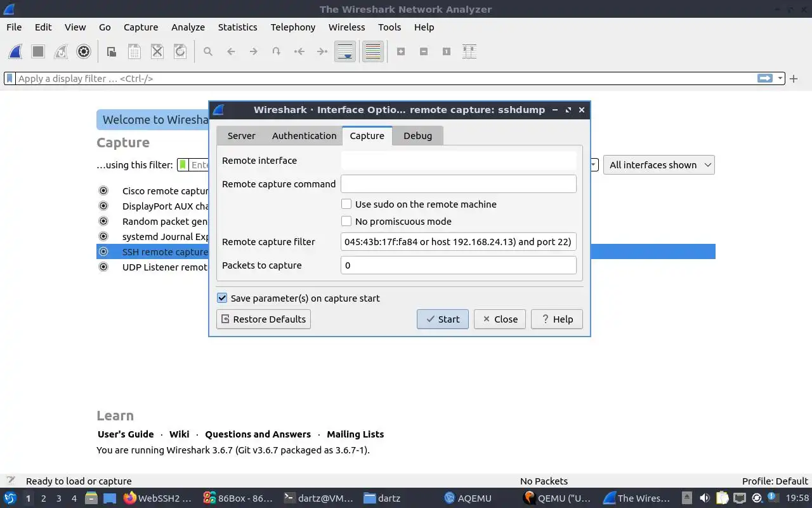Viewport: 812px width, 508px height.
Task: Click the Close button in dialog
Action: (x=500, y=319)
